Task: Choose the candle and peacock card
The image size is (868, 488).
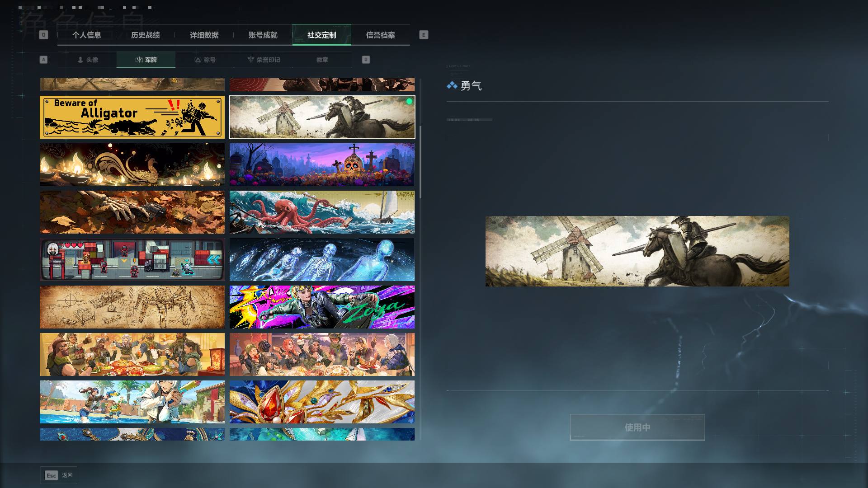Action: tap(132, 164)
